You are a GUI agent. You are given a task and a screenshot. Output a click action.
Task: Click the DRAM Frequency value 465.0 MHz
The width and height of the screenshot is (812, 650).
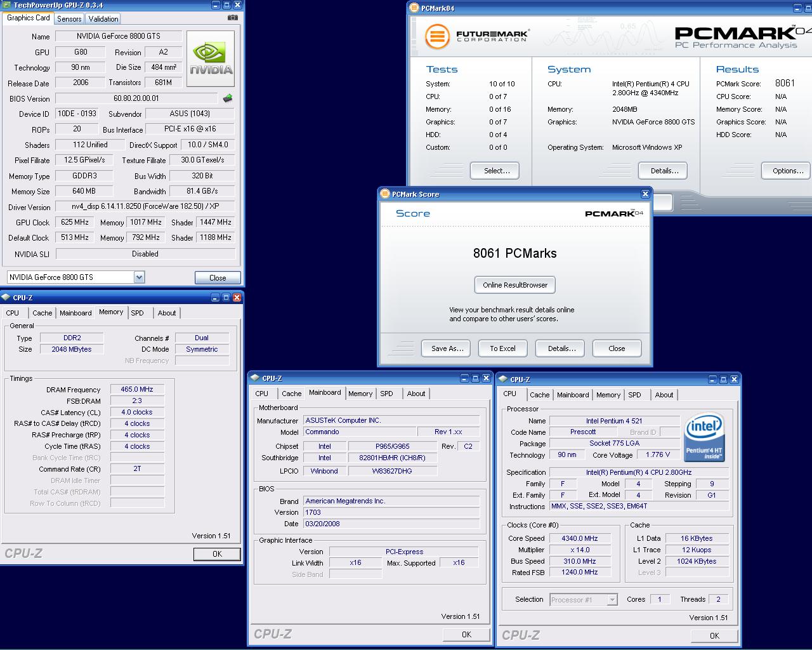[x=137, y=389]
